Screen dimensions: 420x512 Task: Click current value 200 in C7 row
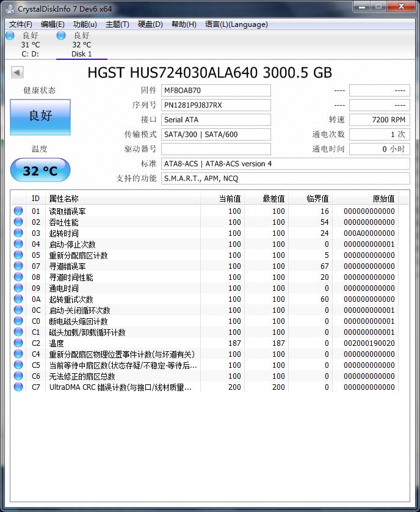click(x=234, y=387)
